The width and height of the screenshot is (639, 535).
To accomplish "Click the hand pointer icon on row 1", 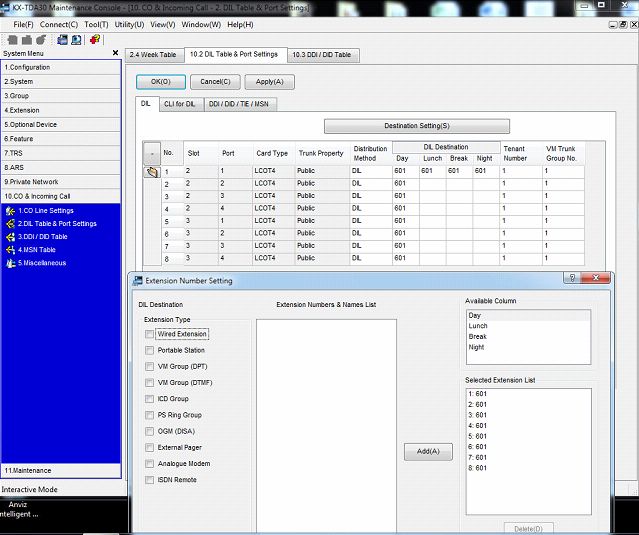I will pyautogui.click(x=152, y=172).
